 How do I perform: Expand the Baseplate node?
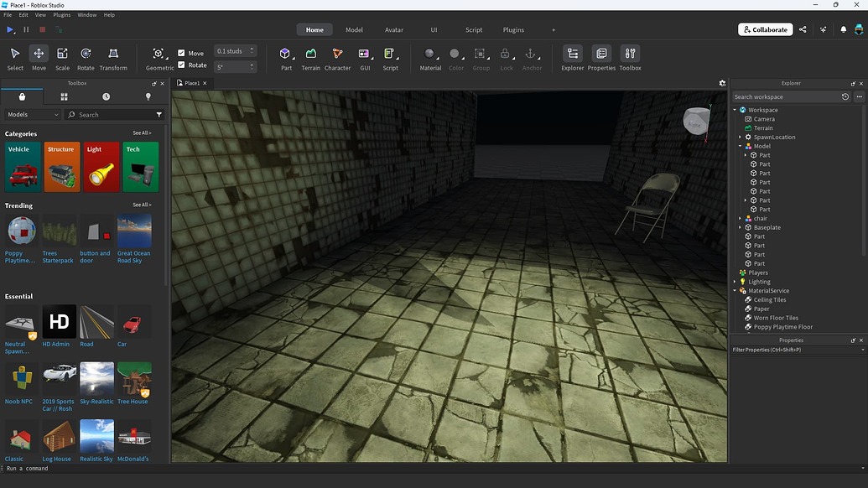tap(741, 227)
